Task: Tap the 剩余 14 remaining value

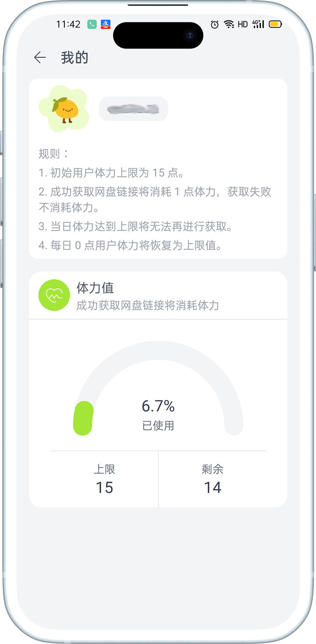Action: (213, 487)
